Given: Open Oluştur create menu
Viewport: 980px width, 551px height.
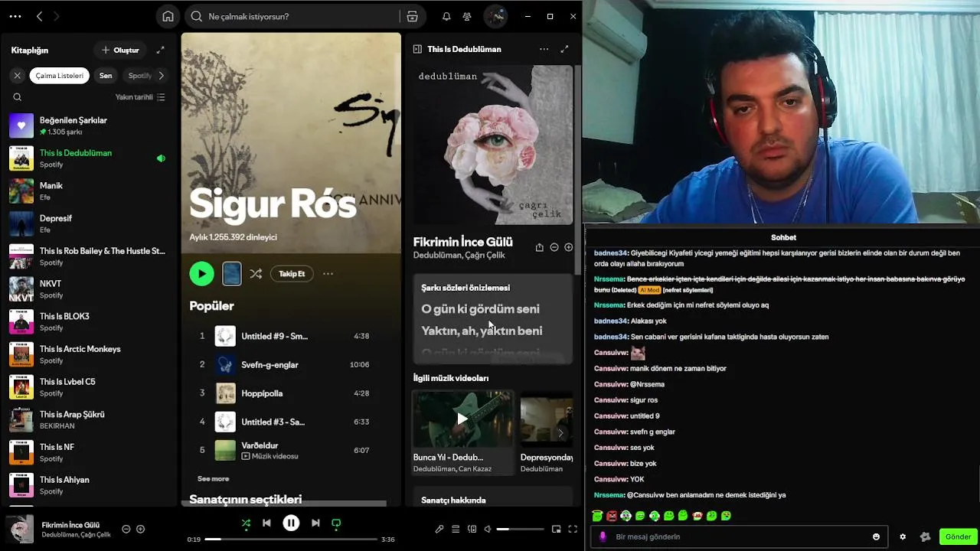Looking at the screenshot, I should (120, 50).
